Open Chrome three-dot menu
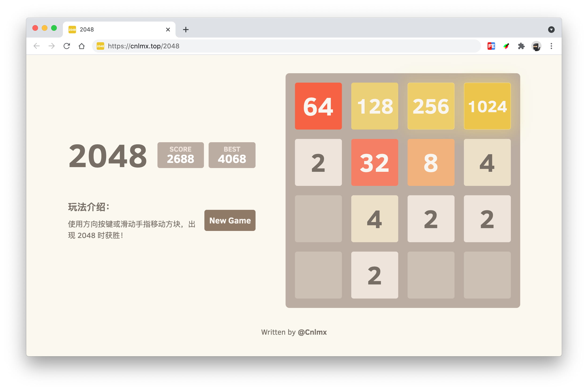Image resolution: width=588 pixels, height=391 pixels. (x=551, y=46)
